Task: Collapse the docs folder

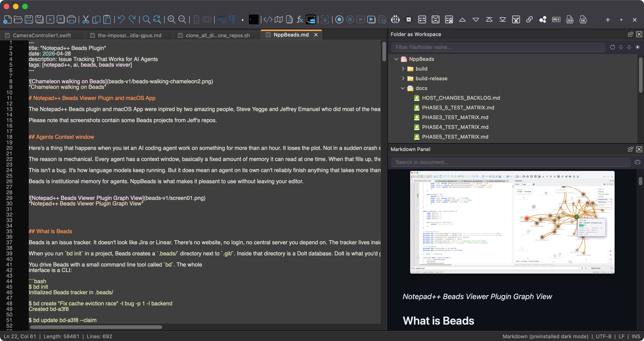Action: click(x=402, y=88)
